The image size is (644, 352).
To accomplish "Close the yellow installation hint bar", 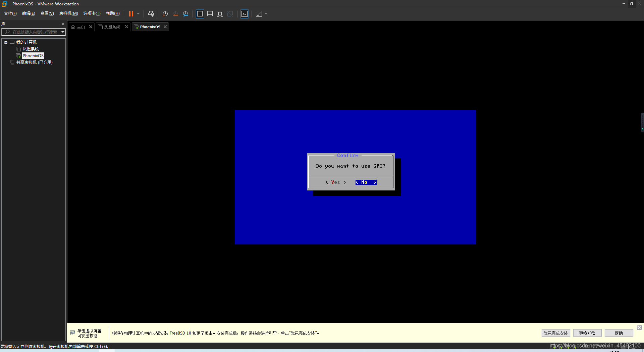I will click(639, 327).
